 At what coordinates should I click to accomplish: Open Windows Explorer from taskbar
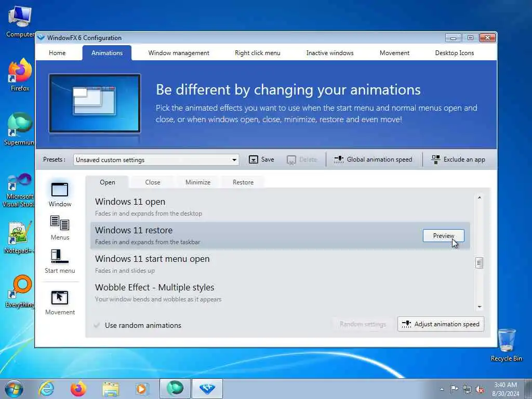111,389
